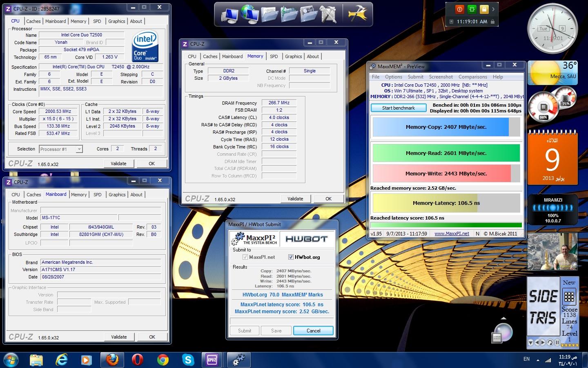Launch Internet Explorer from the taskbar

61,359
